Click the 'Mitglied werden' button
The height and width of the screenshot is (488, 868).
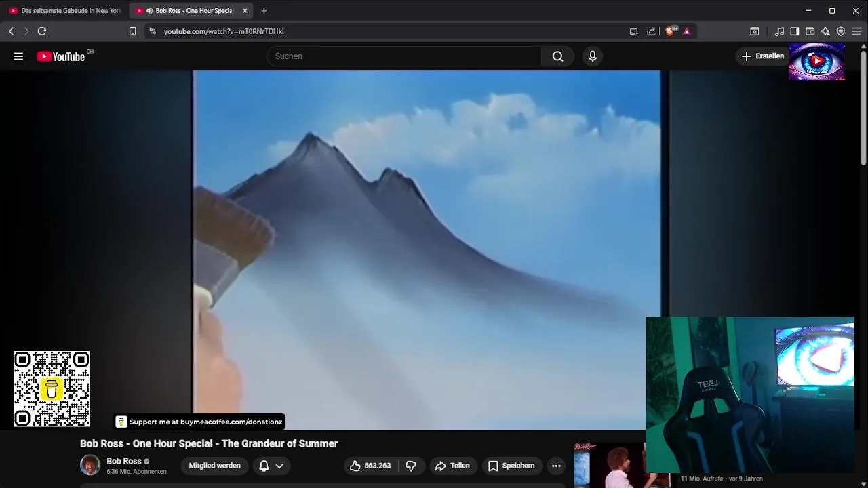(214, 466)
